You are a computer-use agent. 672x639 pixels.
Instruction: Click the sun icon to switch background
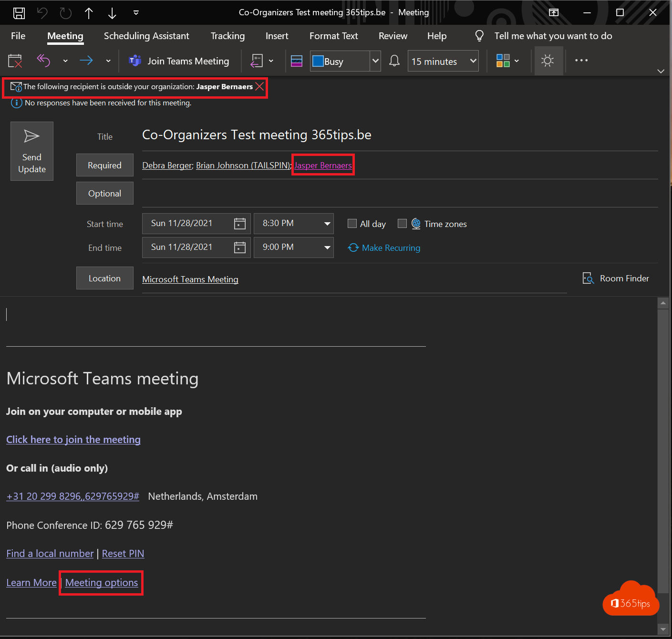point(548,61)
